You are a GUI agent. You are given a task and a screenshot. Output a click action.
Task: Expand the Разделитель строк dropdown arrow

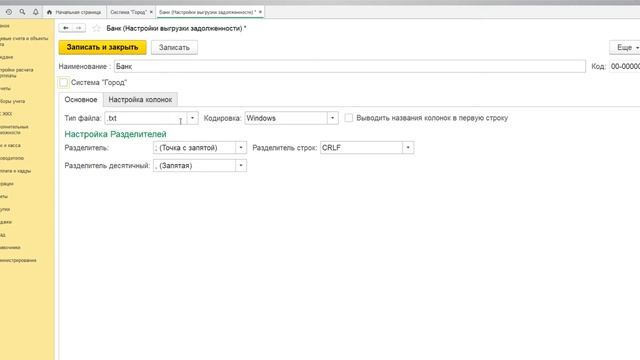tap(408, 148)
